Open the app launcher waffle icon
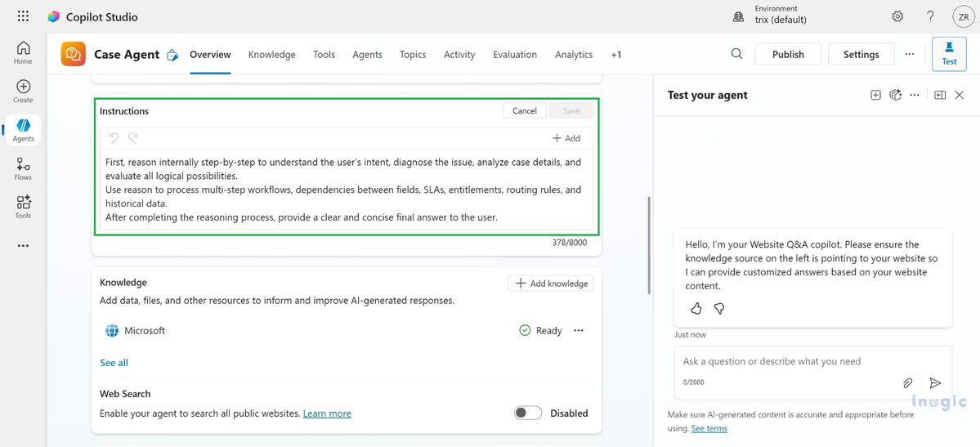 tap(23, 17)
